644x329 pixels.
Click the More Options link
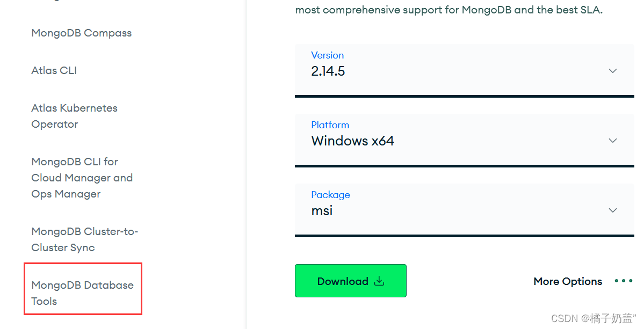[x=567, y=281]
